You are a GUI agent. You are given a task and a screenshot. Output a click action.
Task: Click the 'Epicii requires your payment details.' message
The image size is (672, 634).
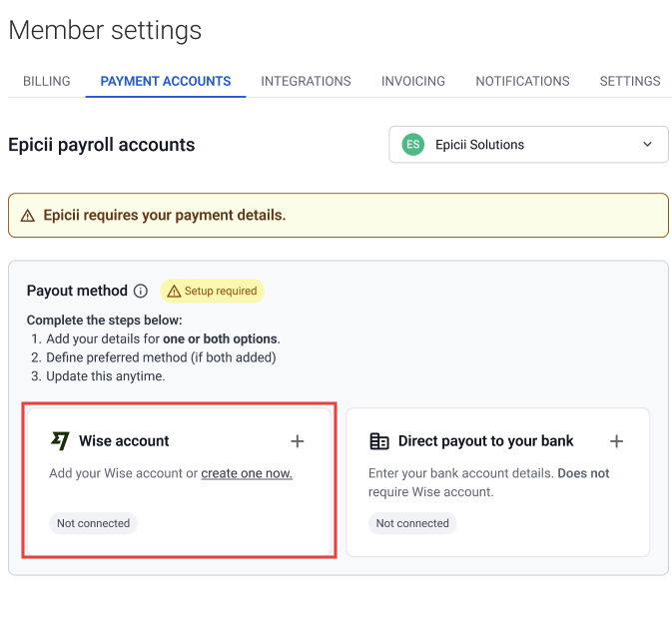point(165,216)
